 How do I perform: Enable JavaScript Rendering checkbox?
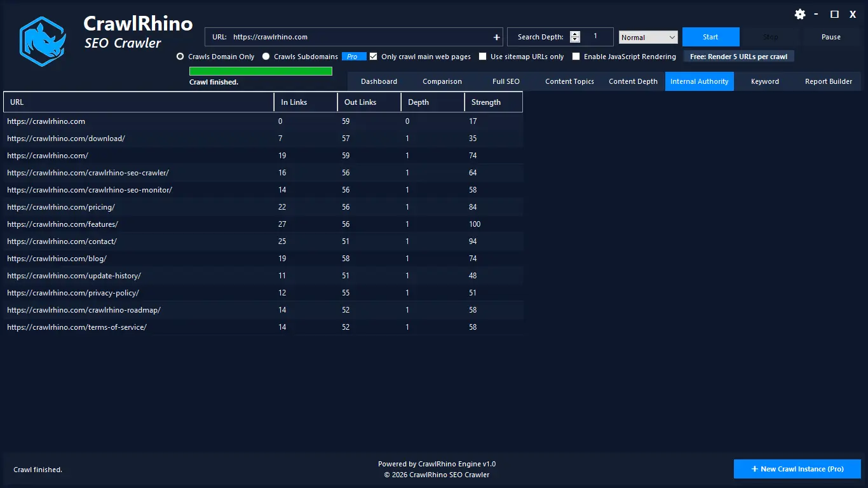[x=576, y=57]
